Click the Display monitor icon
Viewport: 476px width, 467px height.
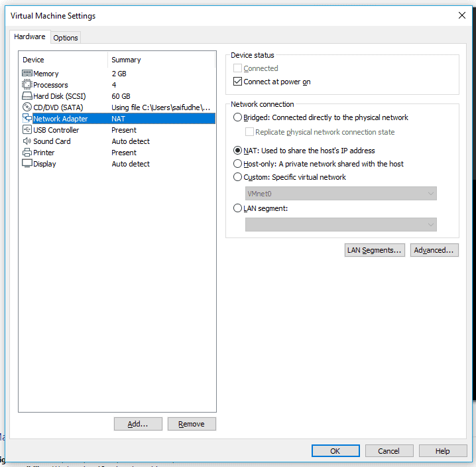pyautogui.click(x=27, y=163)
